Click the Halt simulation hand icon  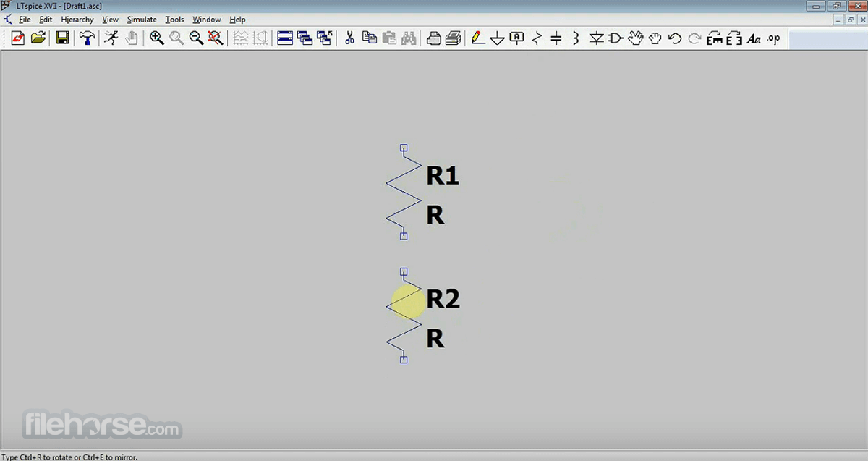pos(132,38)
